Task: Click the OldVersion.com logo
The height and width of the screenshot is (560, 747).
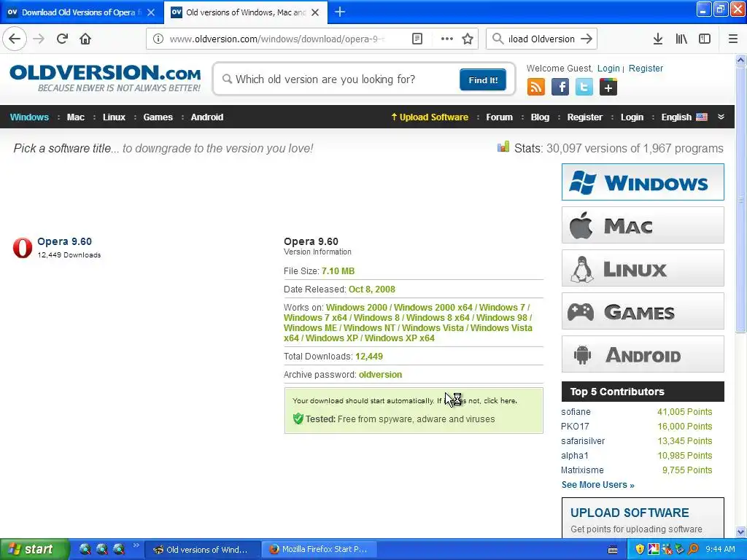Action: pos(105,77)
